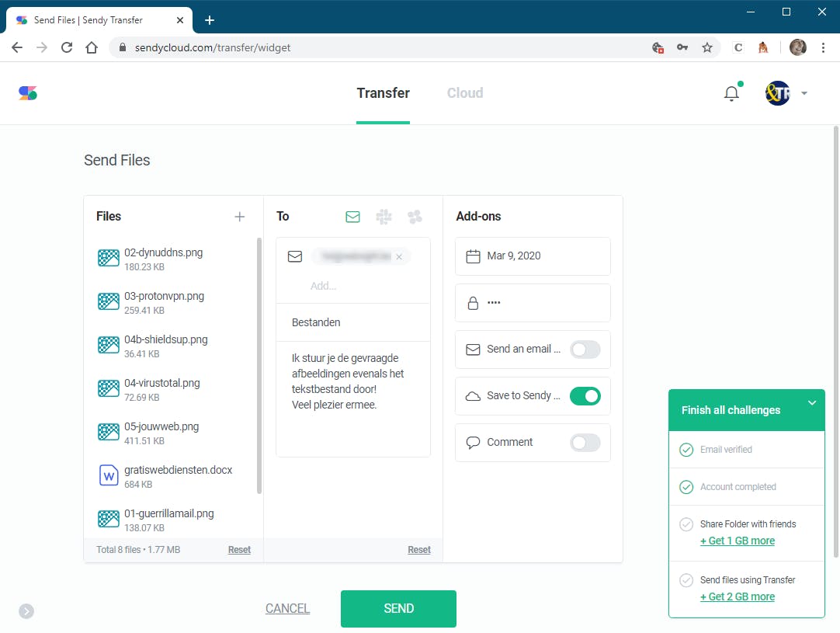Click the + Get 1 GB more link
The height and width of the screenshot is (633, 840).
click(x=738, y=541)
